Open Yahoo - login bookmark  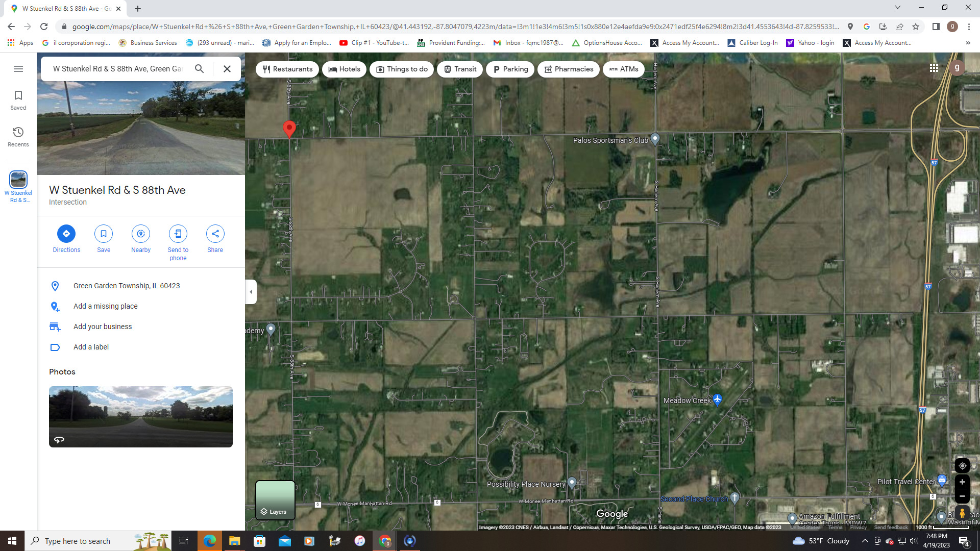810,43
